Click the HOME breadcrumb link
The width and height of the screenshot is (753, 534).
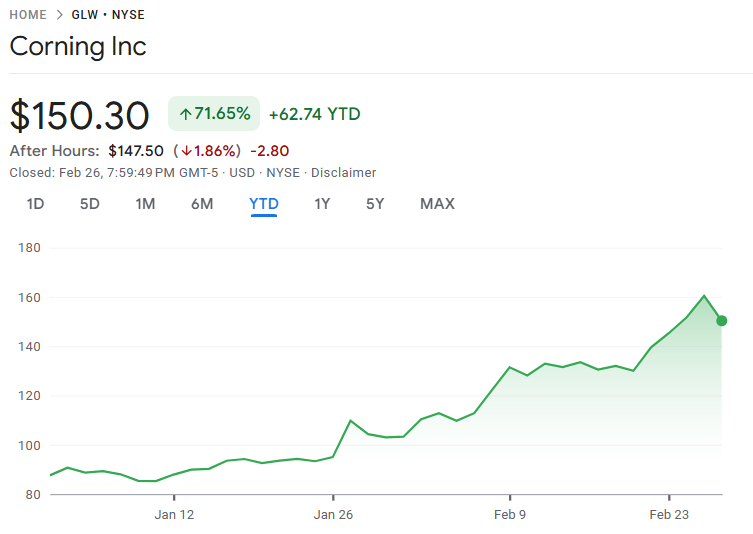(28, 15)
